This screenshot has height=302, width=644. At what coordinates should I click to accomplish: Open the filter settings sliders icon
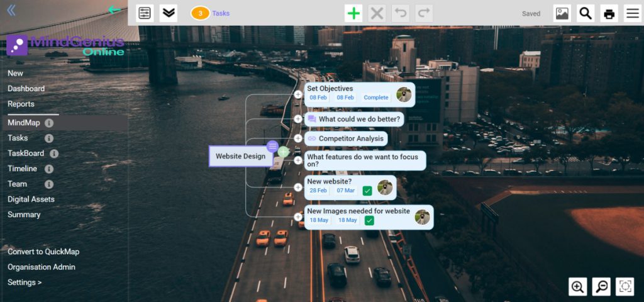tap(145, 13)
